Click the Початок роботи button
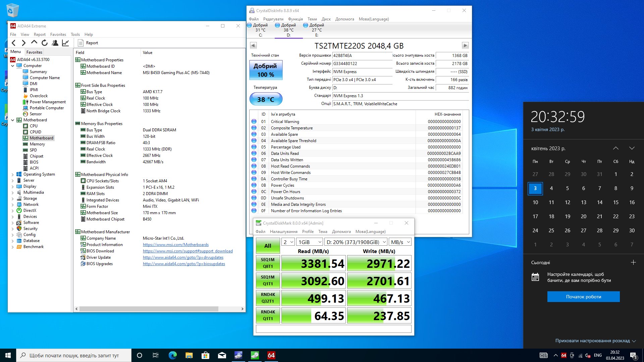The height and width of the screenshot is (362, 644). [584, 297]
